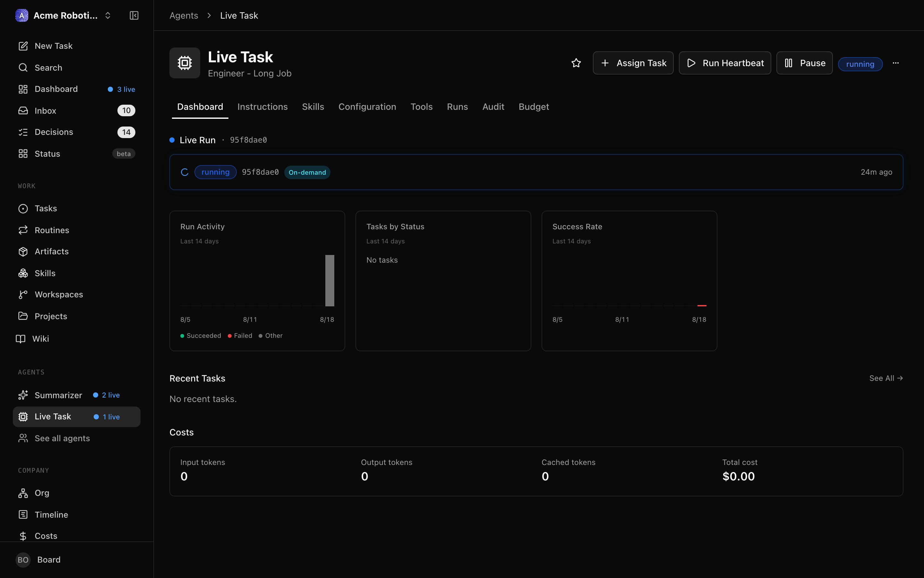The height and width of the screenshot is (578, 924).
Task: Click the Acme Robotics workspace avatar icon
Action: [x=22, y=15]
